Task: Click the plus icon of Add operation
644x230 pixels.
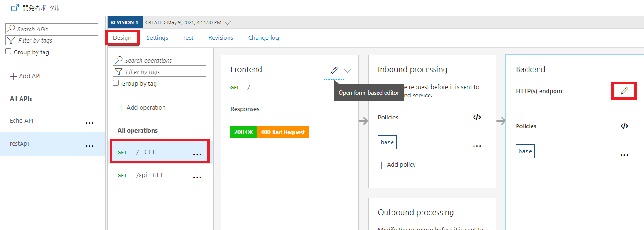Action: [x=121, y=108]
